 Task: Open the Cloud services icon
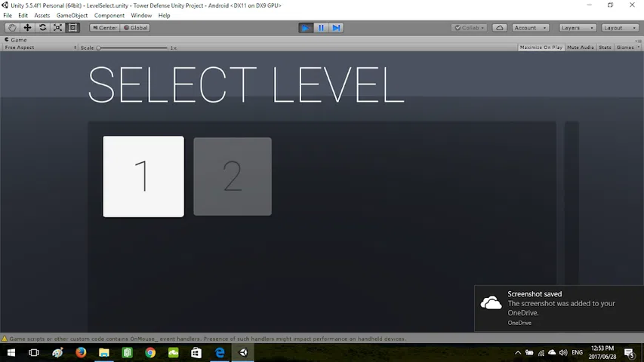[500, 28]
